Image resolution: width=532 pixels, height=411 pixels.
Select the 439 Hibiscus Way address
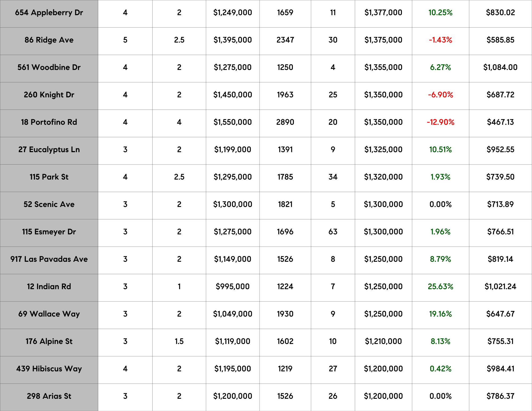pyautogui.click(x=49, y=369)
